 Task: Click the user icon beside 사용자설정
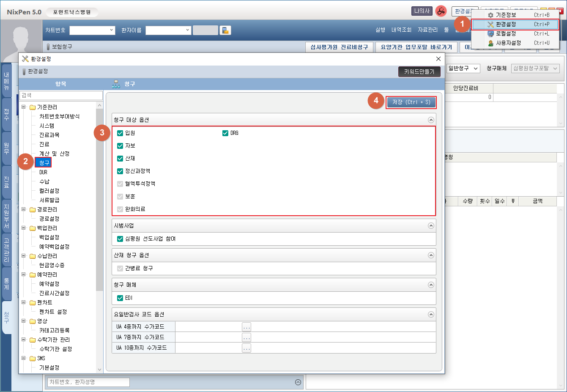pos(490,43)
